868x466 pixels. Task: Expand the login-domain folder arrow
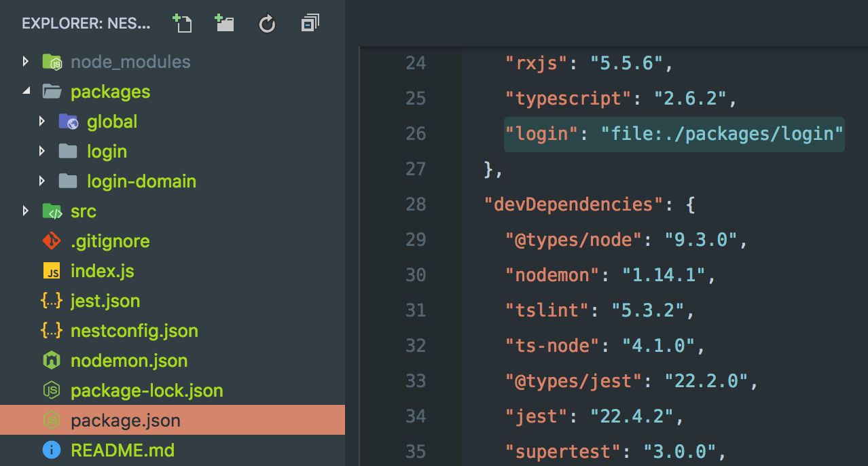(x=42, y=181)
